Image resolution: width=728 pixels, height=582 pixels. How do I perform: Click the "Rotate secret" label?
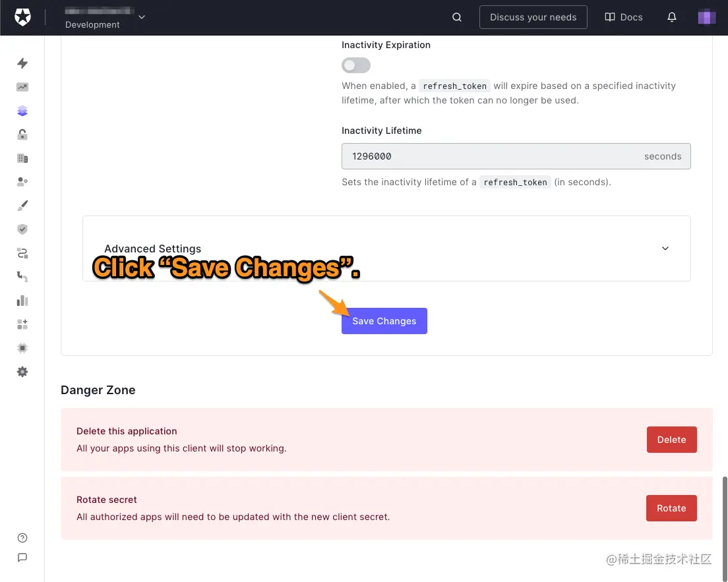[x=107, y=500]
